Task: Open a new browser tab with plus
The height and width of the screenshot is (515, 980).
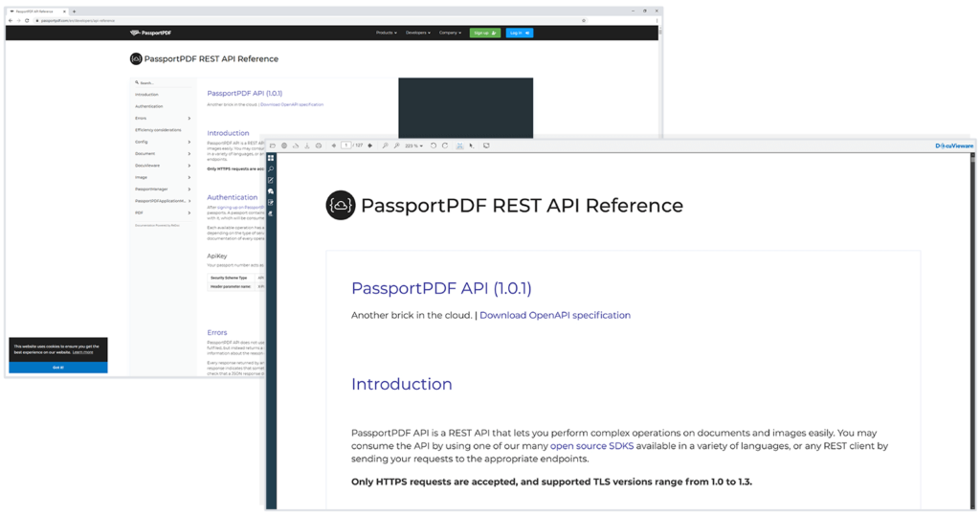Action: [x=74, y=11]
